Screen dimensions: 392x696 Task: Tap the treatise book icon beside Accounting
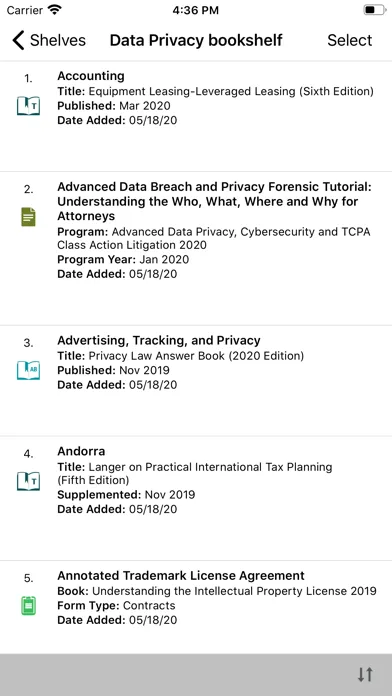[x=28, y=106]
